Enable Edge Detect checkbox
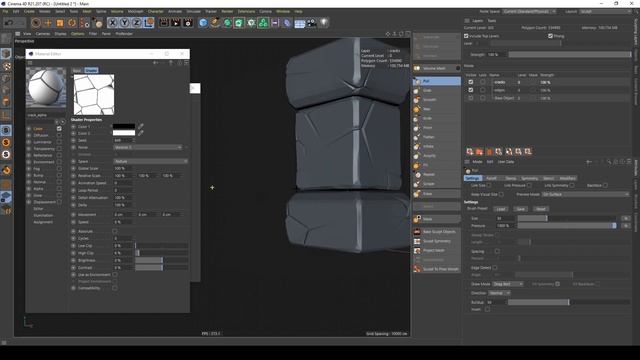This screenshot has width=640, height=360. (495, 268)
